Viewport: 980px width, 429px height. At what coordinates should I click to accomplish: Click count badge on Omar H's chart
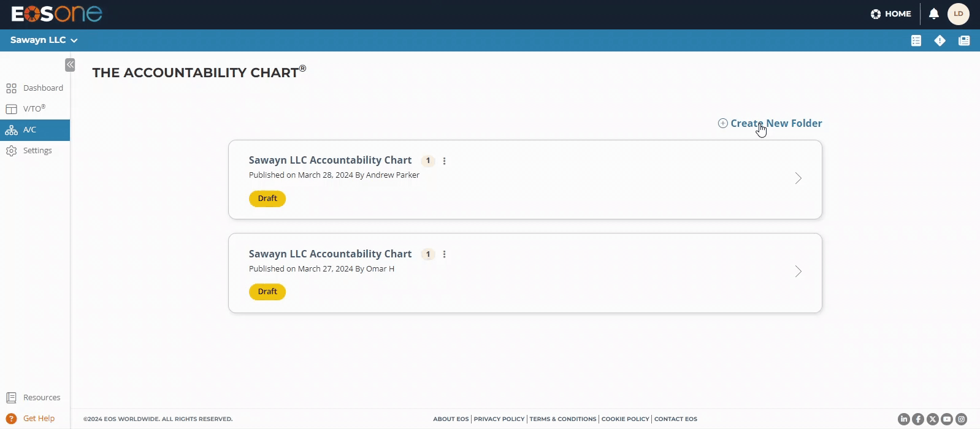click(428, 254)
